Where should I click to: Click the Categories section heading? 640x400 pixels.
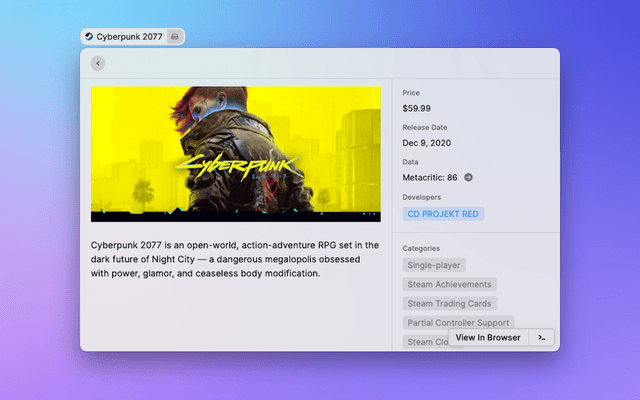[421, 248]
